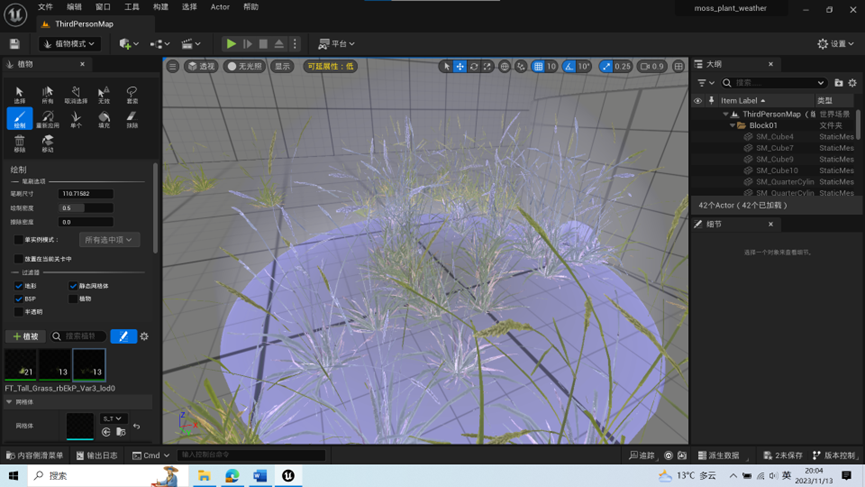This screenshot has height=487, width=865.
Task: Activate the viewport scale gizmo icon
Action: coord(487,66)
